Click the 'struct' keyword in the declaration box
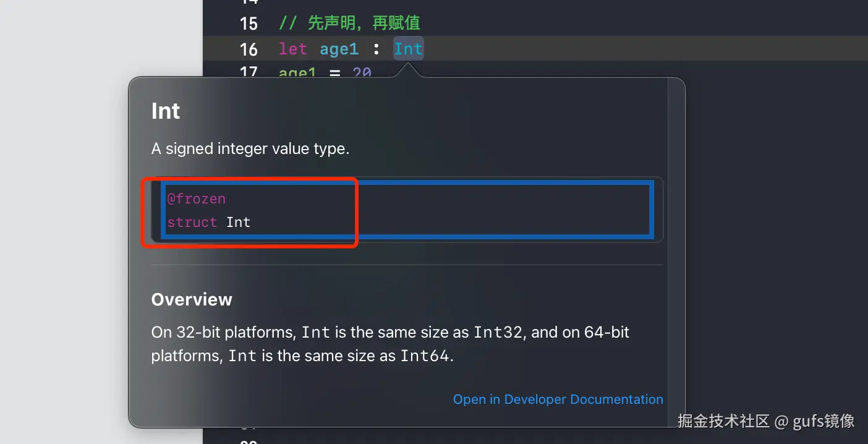 (x=192, y=222)
